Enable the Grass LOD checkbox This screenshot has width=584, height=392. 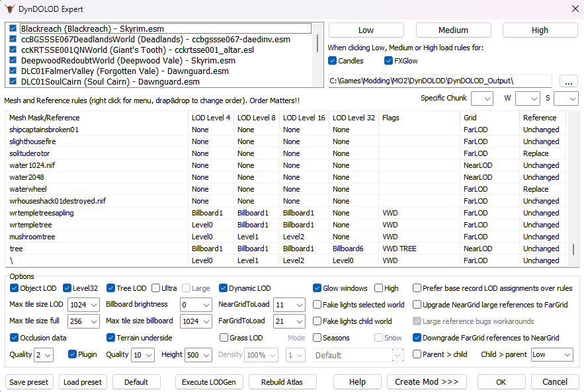tap(224, 338)
